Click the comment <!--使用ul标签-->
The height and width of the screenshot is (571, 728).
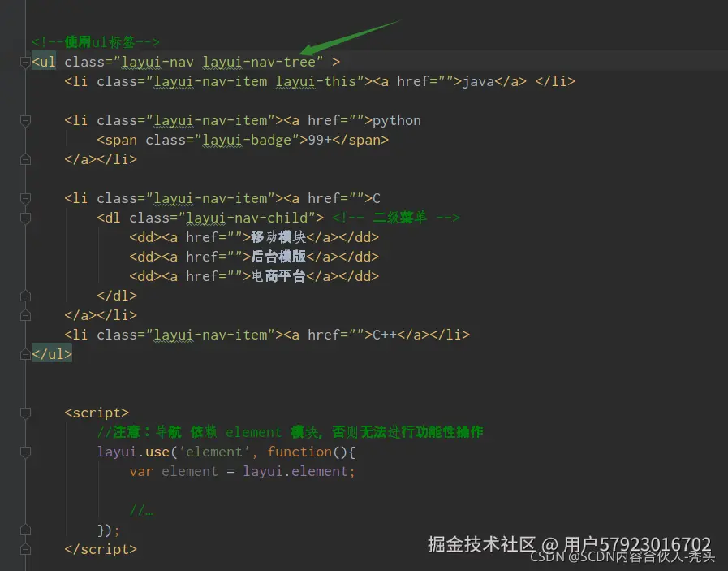(x=96, y=42)
